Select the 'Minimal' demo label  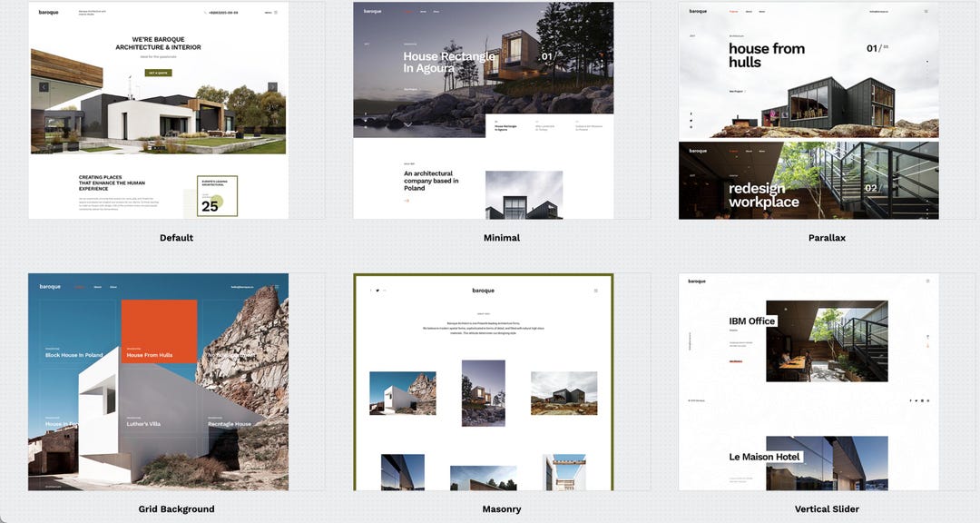(x=502, y=238)
